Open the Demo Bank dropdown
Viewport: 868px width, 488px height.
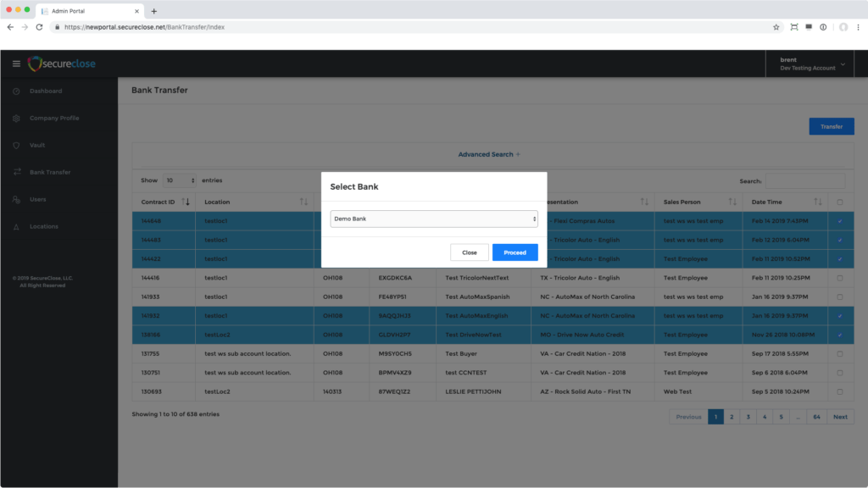[x=434, y=219]
